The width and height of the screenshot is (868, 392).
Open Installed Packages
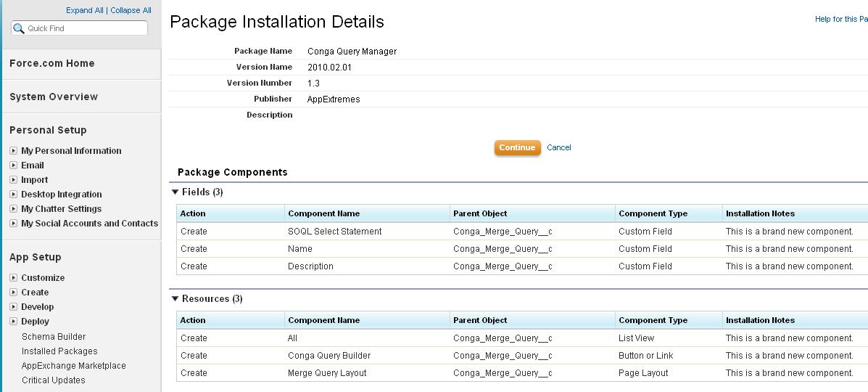click(59, 351)
